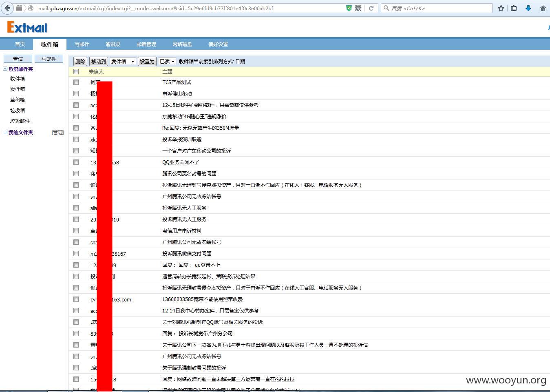Viewport: 550px width, 392px height.
Task: Click the 删除 button
Action: [x=80, y=61]
